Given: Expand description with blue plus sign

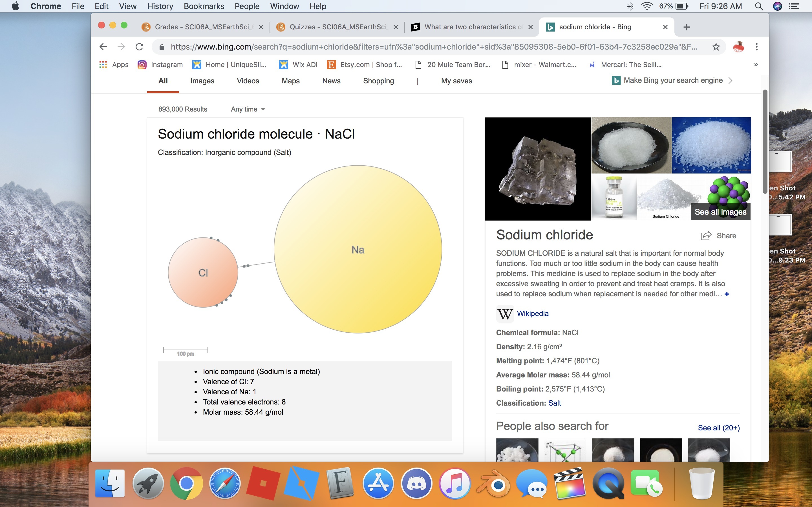Looking at the screenshot, I should 727,294.
